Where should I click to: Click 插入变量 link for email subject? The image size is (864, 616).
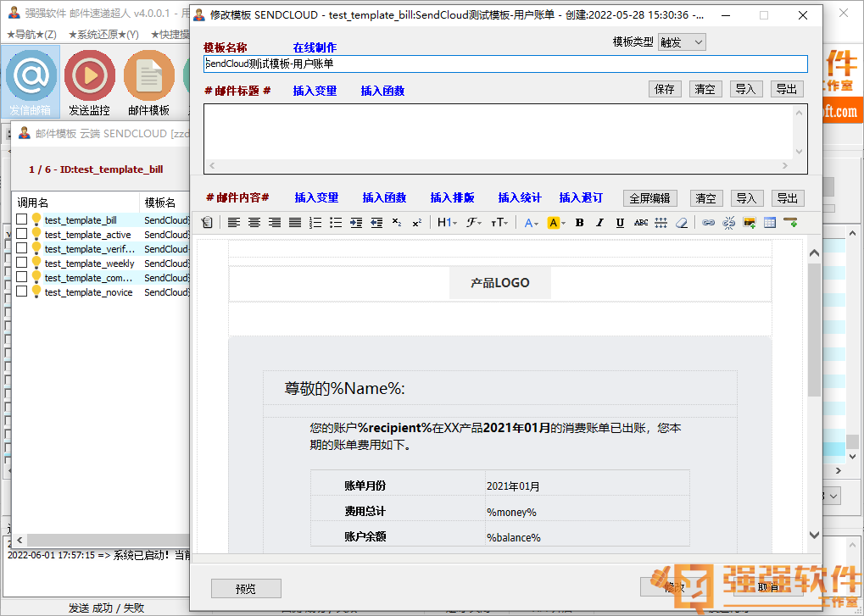coord(315,91)
